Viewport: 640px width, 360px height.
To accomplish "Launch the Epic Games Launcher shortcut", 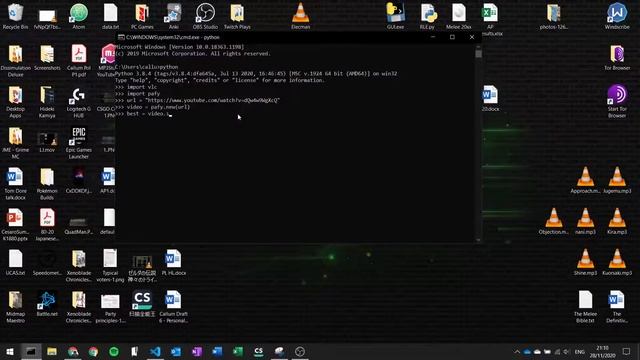I will (x=78, y=142).
